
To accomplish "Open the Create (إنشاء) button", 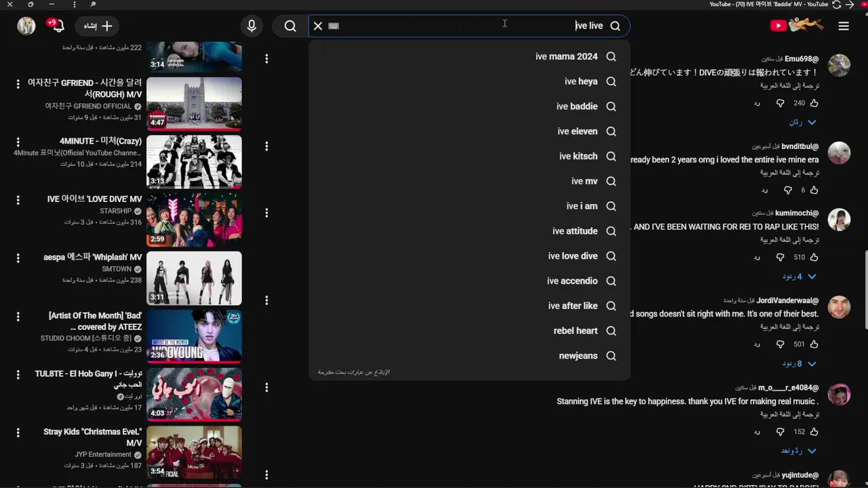I will (x=98, y=26).
